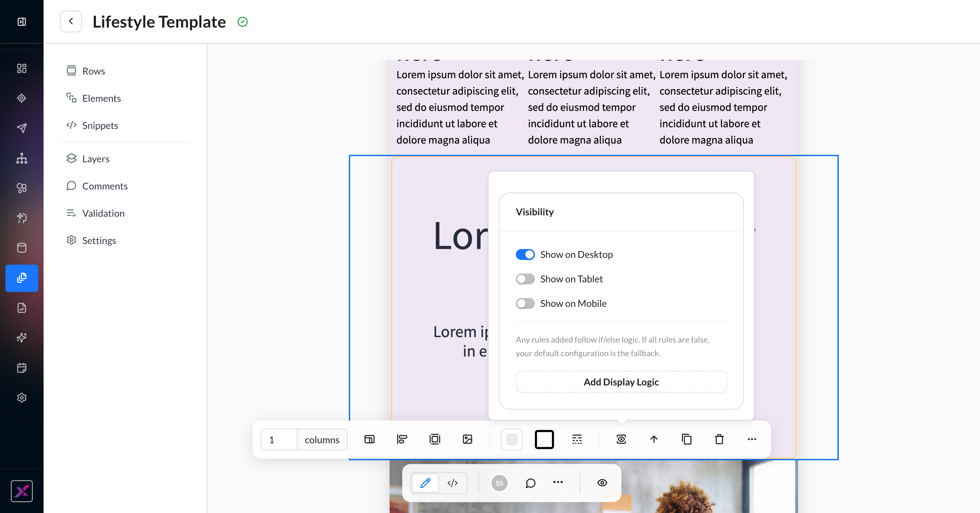980x513 pixels.
Task: Click the move row up arrow
Action: pos(654,439)
